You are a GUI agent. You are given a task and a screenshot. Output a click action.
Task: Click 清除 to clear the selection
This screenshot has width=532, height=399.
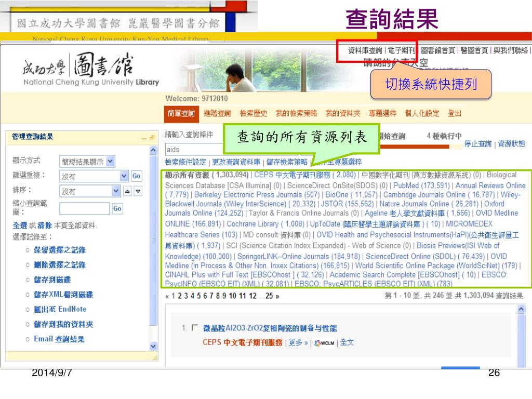pyautogui.click(x=45, y=225)
